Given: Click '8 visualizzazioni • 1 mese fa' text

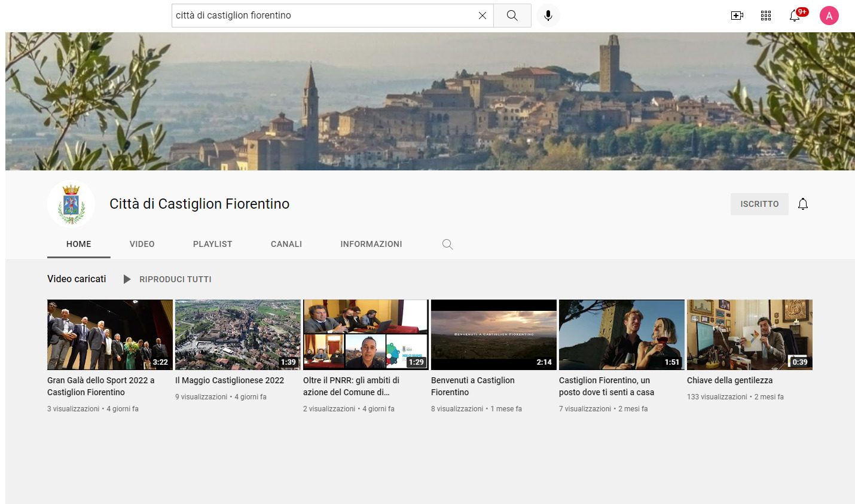Looking at the screenshot, I should click(x=477, y=409).
